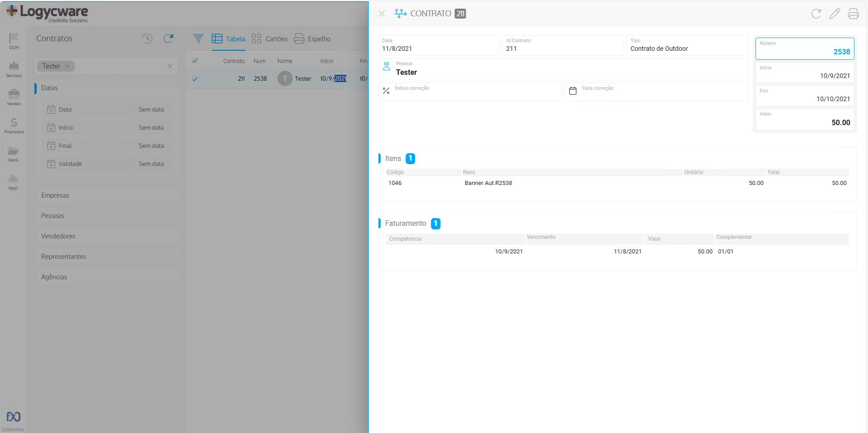The image size is (868, 433).
Task: Open the Apps cloud module
Action: tap(14, 181)
